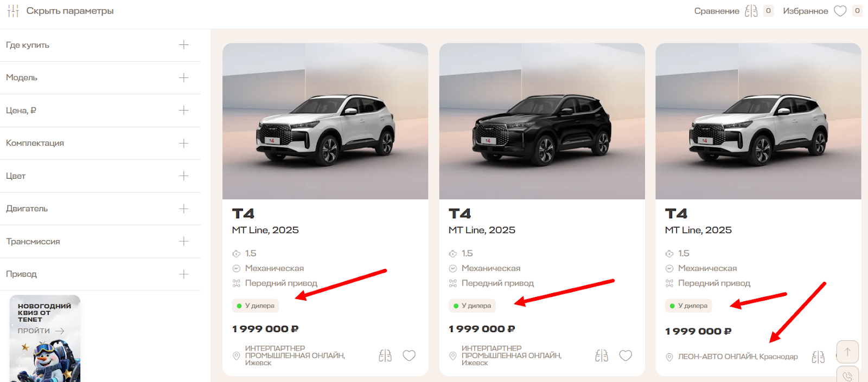Expand the Где купить filter
Image resolution: width=868 pixels, height=382 pixels.
click(184, 45)
